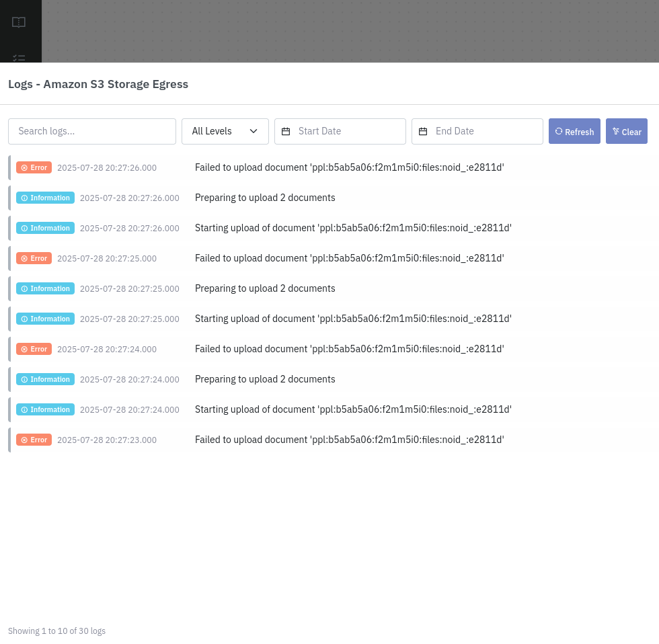The height and width of the screenshot is (644, 659).
Task: Click Information badge on Preparing row at 20:27:25
Action: (x=46, y=288)
